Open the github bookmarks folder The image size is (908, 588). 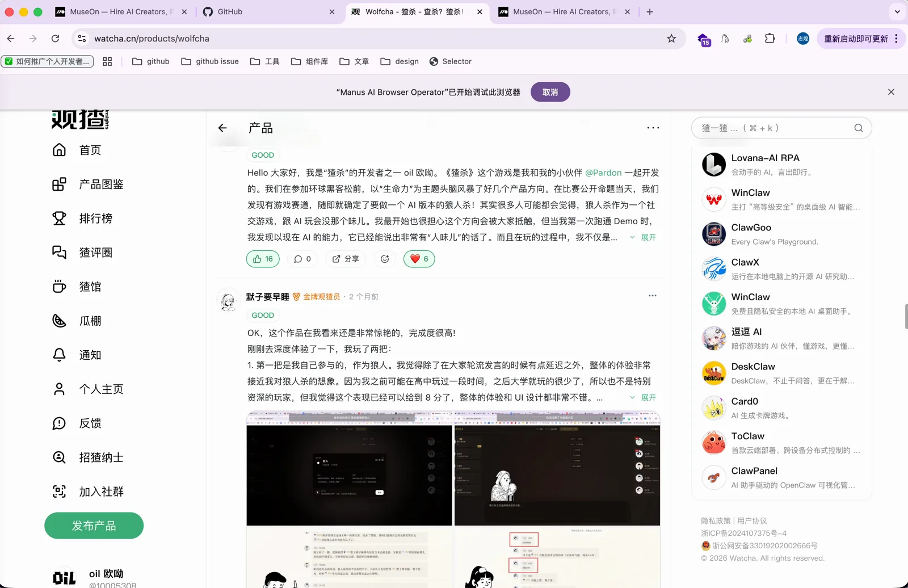[x=150, y=61]
